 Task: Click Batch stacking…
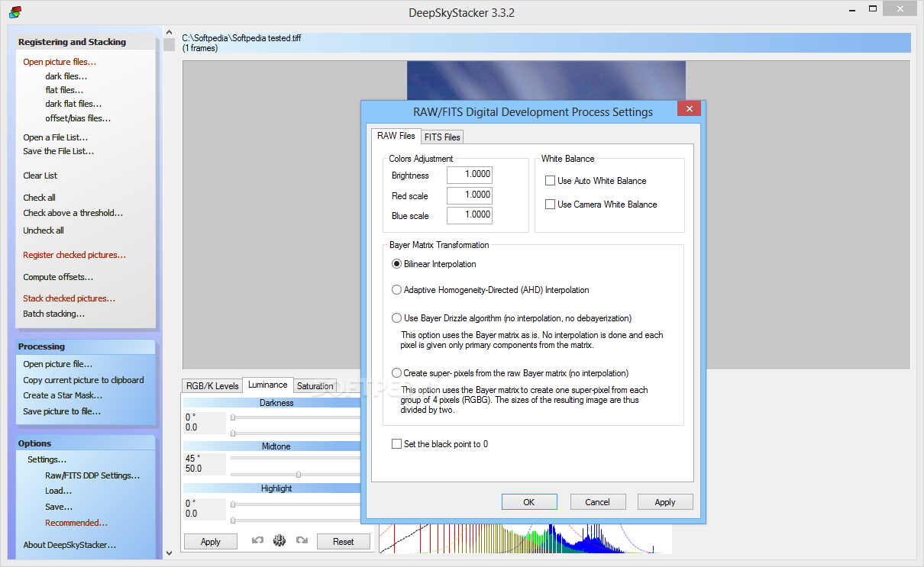coord(53,314)
